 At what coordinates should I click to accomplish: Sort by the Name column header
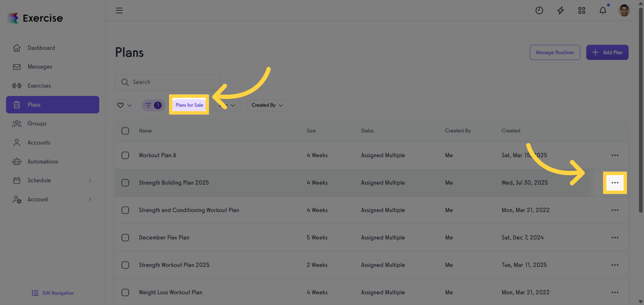[x=145, y=131]
